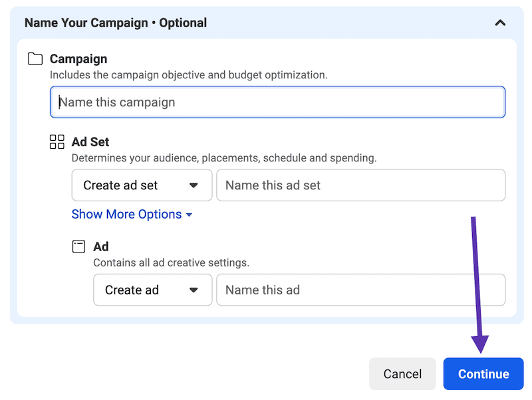
Task: Open the Show More Options link
Action: pos(126,214)
